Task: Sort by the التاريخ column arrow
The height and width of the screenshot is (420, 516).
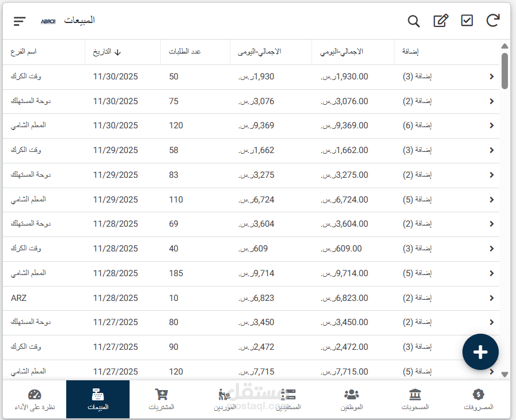Action: pyautogui.click(x=117, y=52)
